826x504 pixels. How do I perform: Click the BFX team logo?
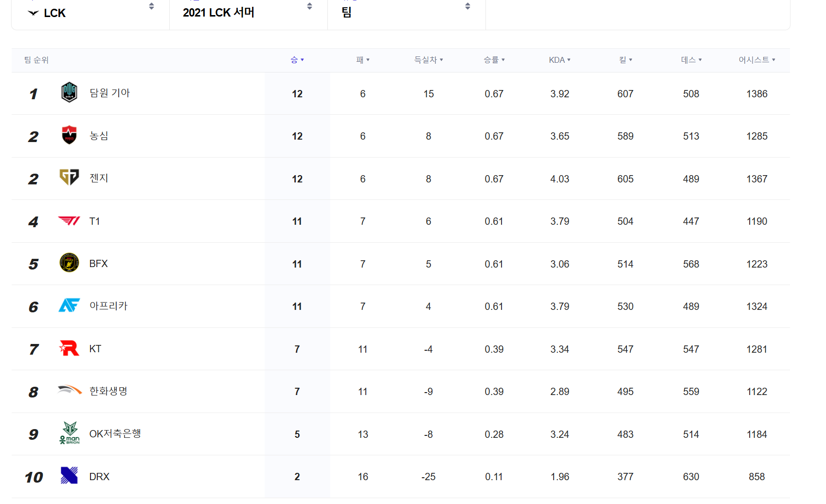tap(69, 263)
